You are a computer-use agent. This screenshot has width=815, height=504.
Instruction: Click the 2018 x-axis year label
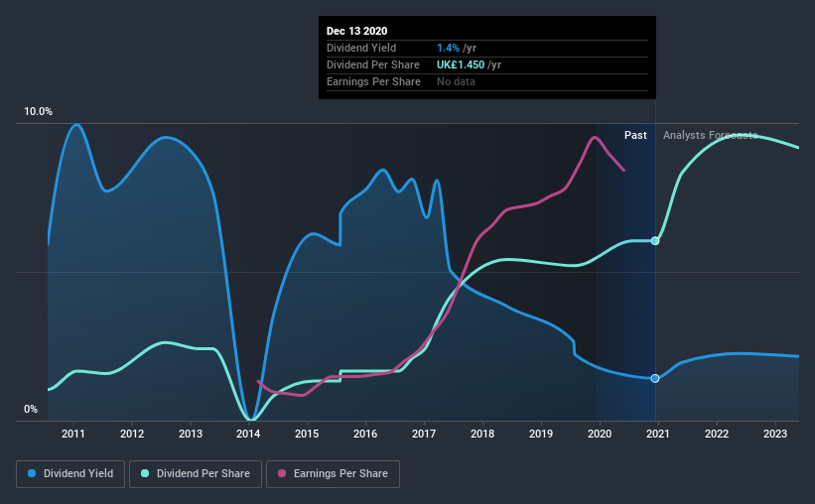coord(482,434)
